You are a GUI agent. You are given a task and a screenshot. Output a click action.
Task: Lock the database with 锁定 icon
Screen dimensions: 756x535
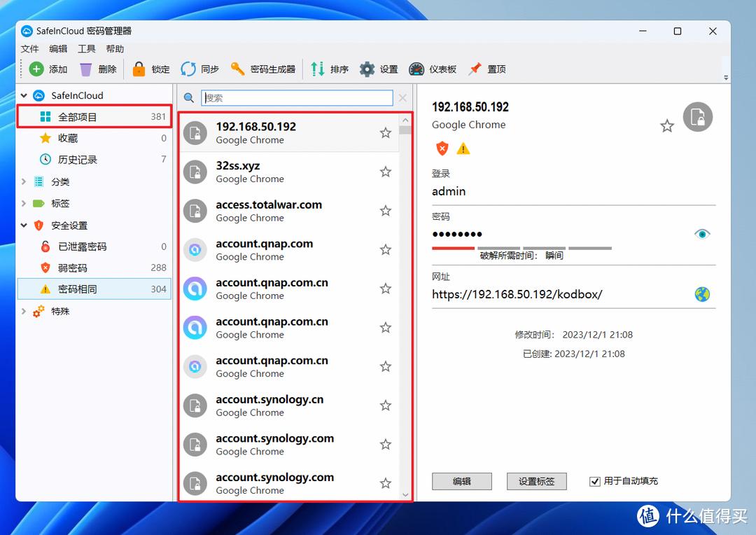[139, 69]
